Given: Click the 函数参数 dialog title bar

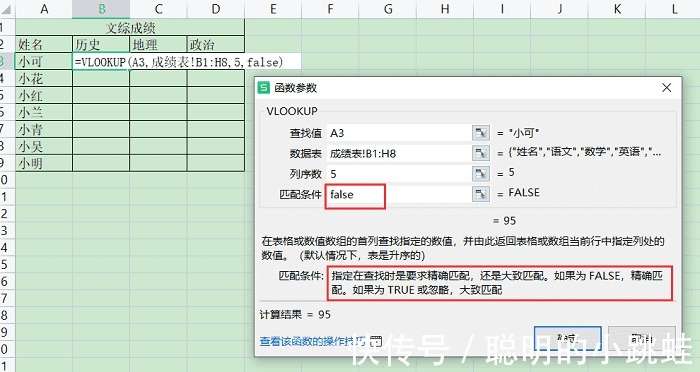Looking at the screenshot, I should pos(468,88).
